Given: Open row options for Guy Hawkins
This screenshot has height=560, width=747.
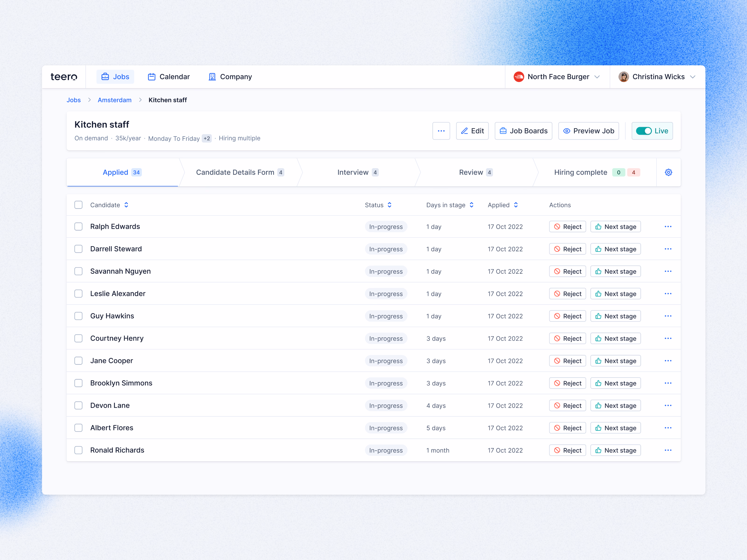Looking at the screenshot, I should (x=668, y=316).
